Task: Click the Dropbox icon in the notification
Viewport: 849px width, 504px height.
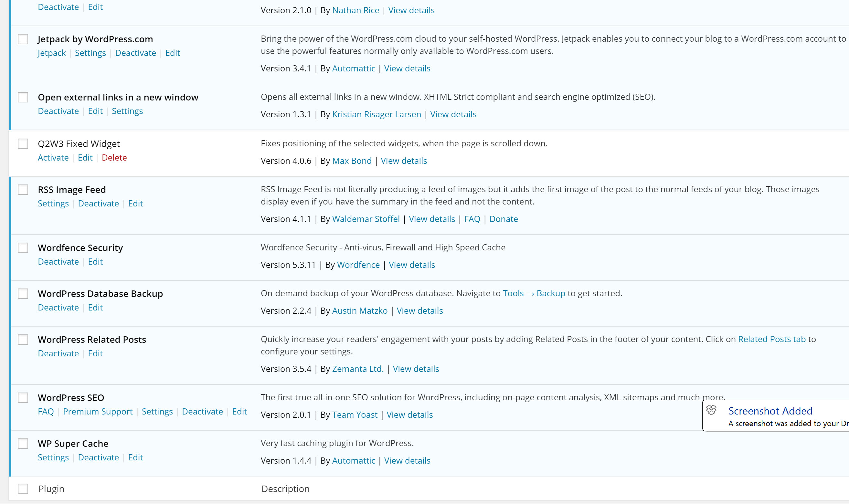Action: (x=711, y=410)
